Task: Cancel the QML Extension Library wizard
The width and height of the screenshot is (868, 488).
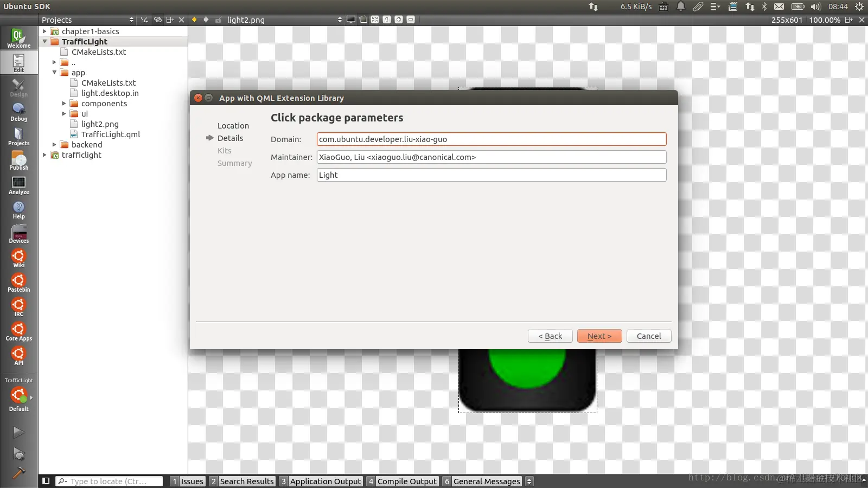Action: pyautogui.click(x=649, y=336)
